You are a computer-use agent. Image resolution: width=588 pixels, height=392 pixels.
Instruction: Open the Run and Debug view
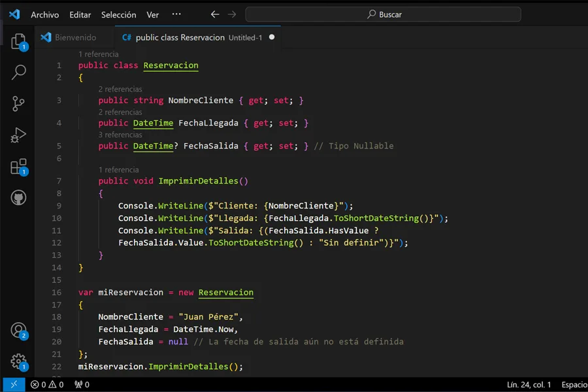click(x=18, y=135)
